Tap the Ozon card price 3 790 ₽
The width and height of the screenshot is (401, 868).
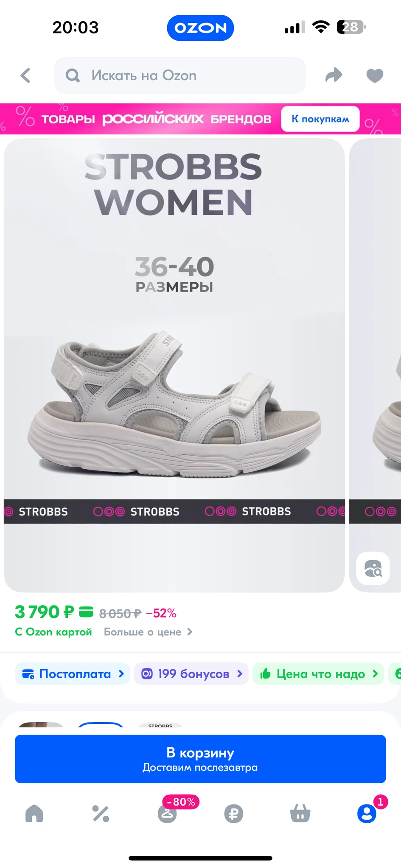[44, 612]
